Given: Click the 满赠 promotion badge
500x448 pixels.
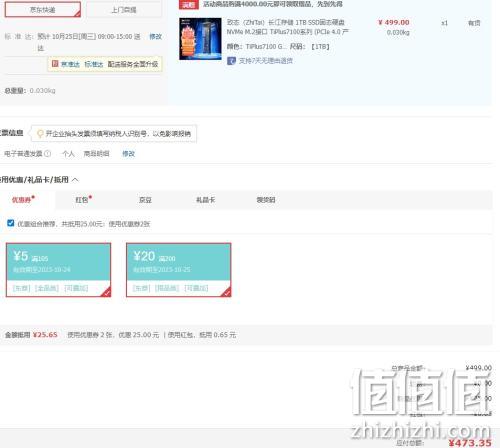Looking at the screenshot, I should click(189, 4).
